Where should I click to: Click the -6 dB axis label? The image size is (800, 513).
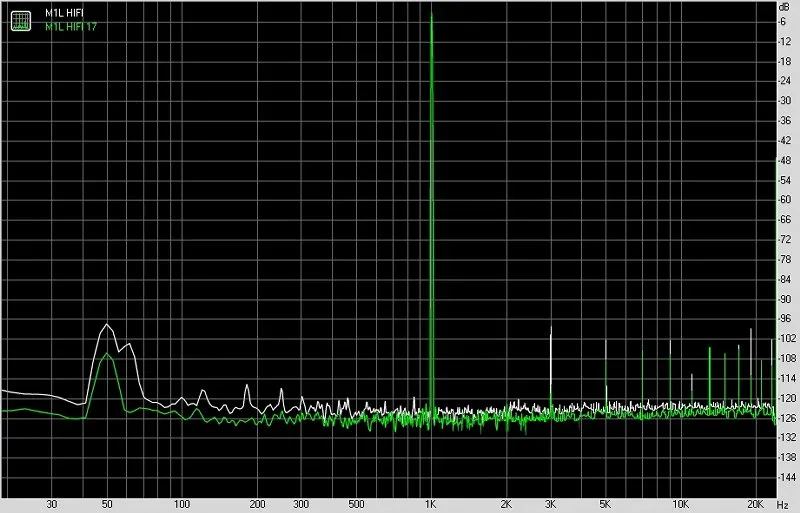(x=783, y=21)
